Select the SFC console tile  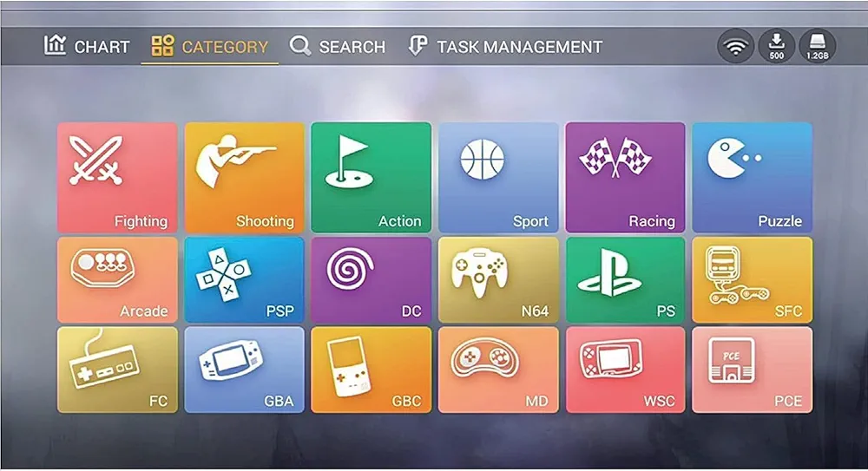753,280
